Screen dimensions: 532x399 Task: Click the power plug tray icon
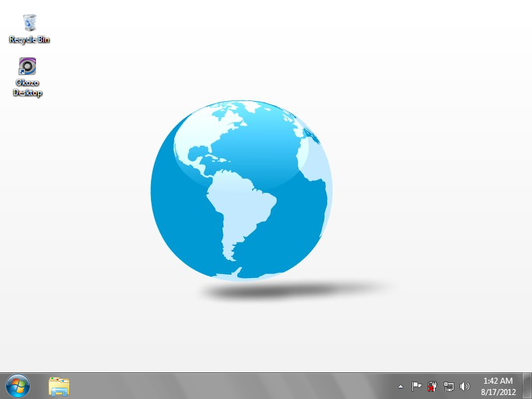[x=432, y=386]
